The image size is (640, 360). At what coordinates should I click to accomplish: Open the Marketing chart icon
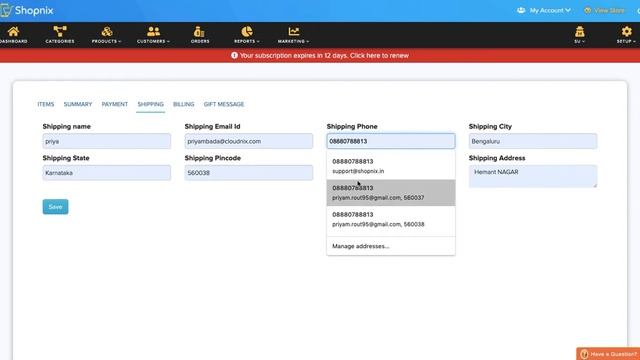point(293,31)
